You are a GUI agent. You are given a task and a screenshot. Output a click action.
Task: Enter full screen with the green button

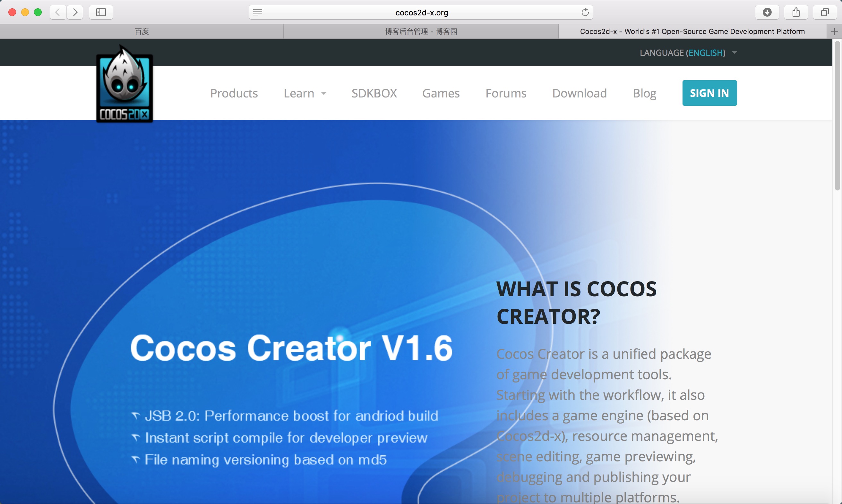coord(38,12)
